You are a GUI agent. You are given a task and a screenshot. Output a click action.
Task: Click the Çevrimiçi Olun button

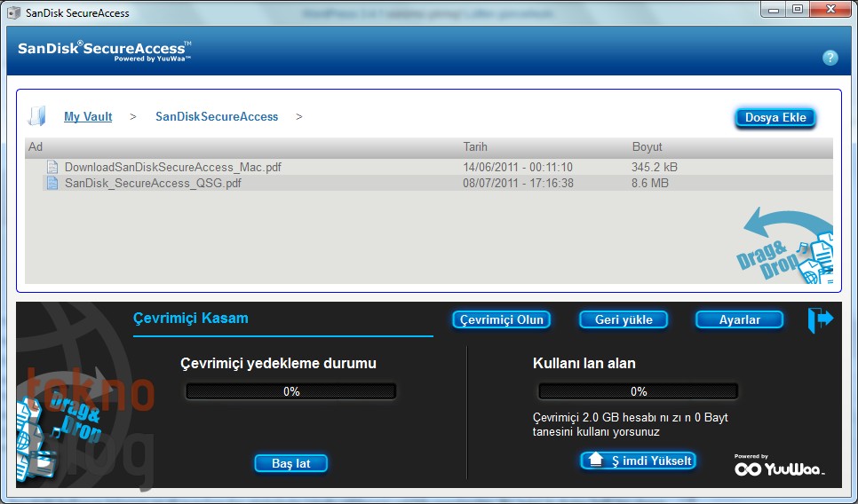coord(501,319)
